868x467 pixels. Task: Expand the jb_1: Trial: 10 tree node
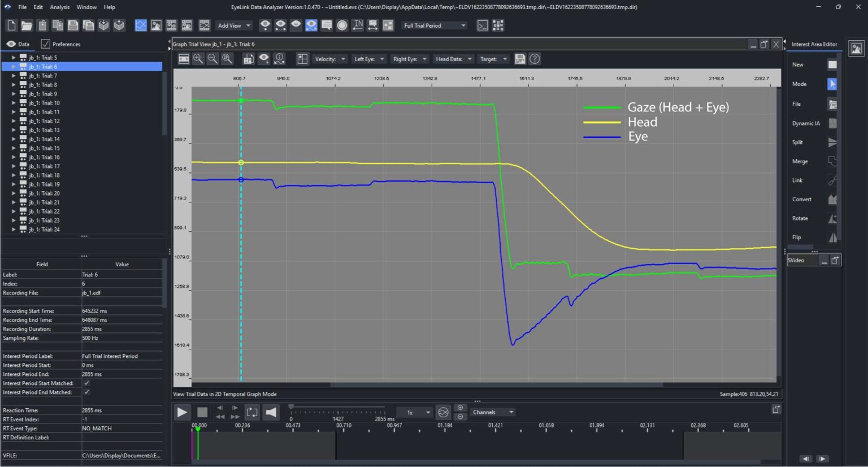[14, 103]
